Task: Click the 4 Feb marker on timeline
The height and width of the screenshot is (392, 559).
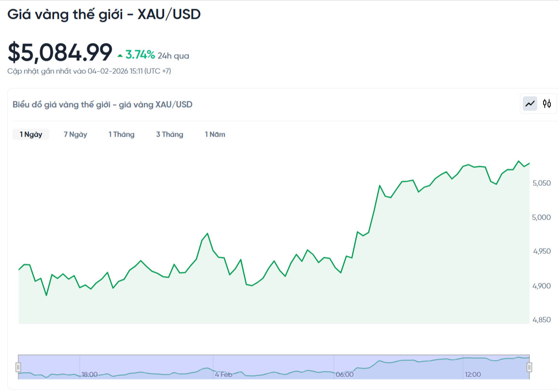Action: pyautogui.click(x=224, y=374)
